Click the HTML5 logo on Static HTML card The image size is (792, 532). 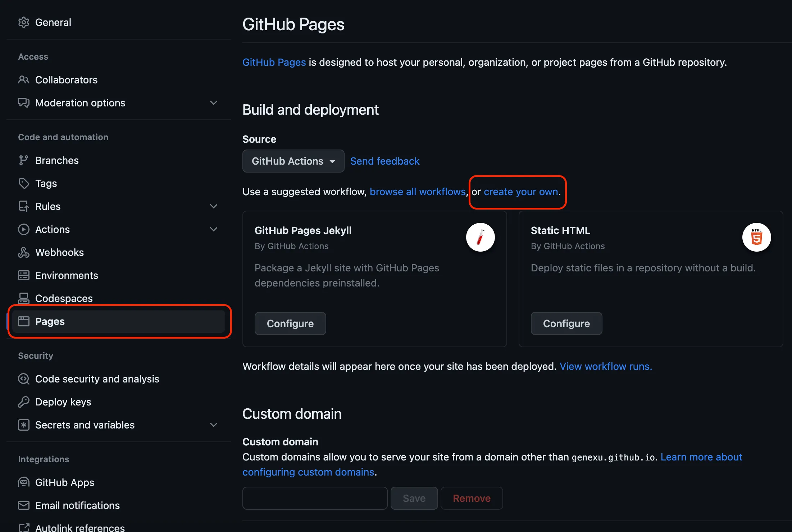pyautogui.click(x=756, y=237)
